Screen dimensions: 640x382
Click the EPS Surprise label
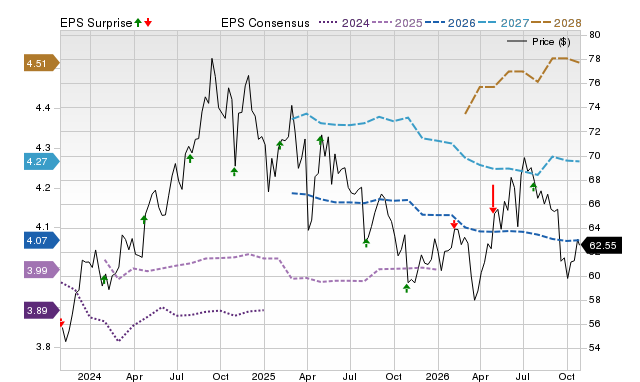coord(96,23)
